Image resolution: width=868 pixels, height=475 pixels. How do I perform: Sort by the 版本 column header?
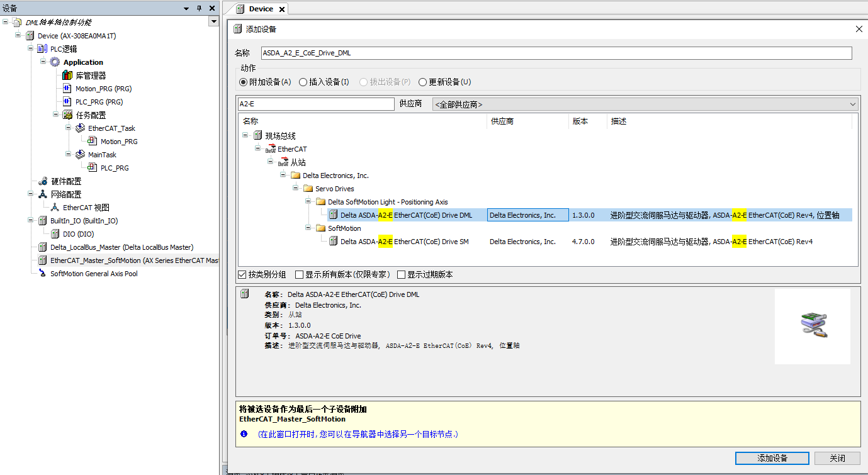tap(588, 121)
